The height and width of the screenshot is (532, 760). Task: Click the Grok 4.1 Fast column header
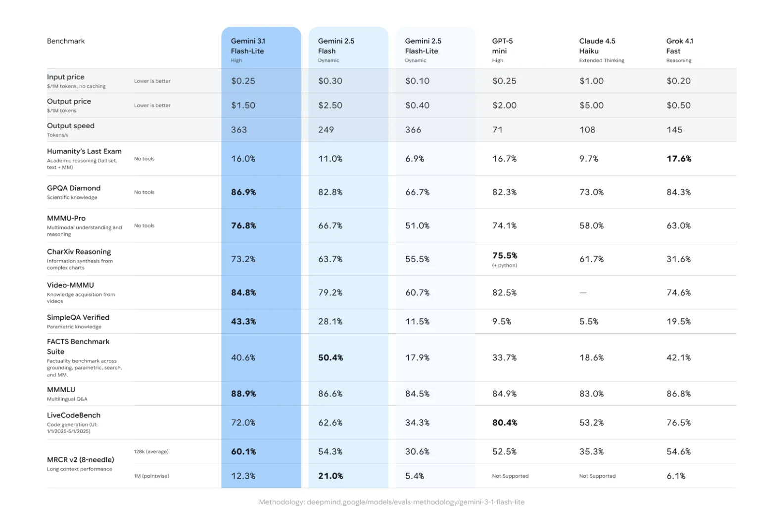[679, 46]
